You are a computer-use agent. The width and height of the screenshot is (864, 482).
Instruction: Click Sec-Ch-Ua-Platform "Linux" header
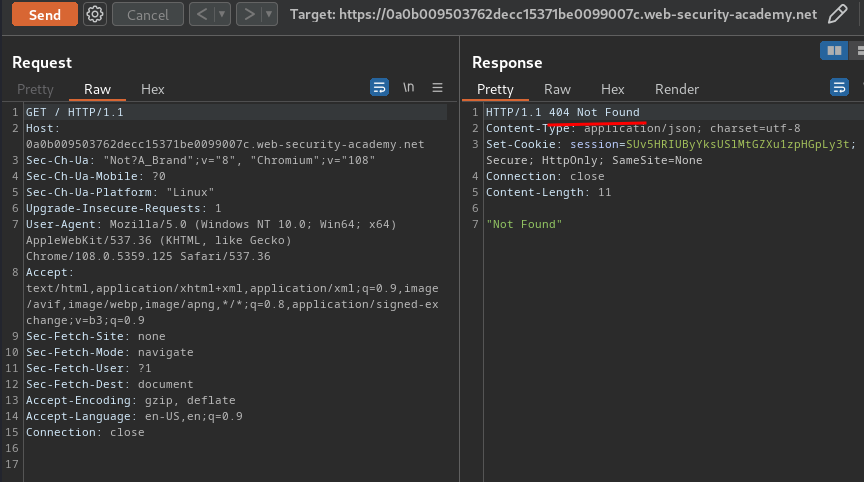click(120, 192)
